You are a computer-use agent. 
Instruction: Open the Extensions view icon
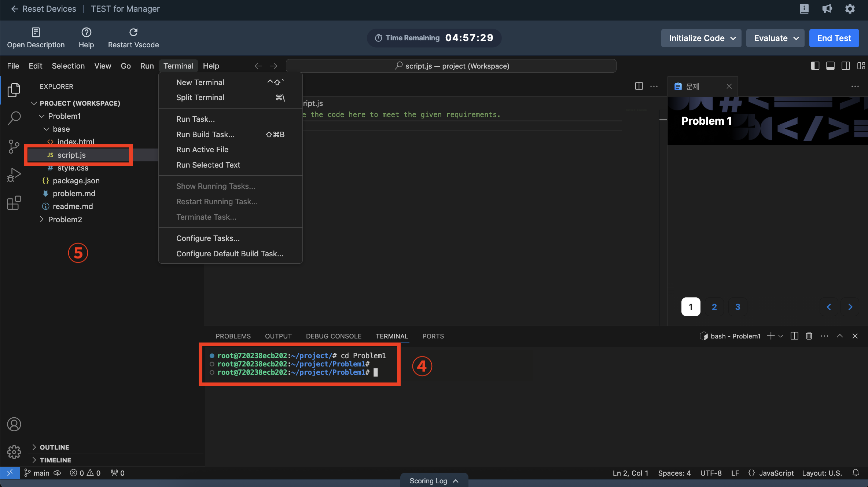[x=14, y=203]
